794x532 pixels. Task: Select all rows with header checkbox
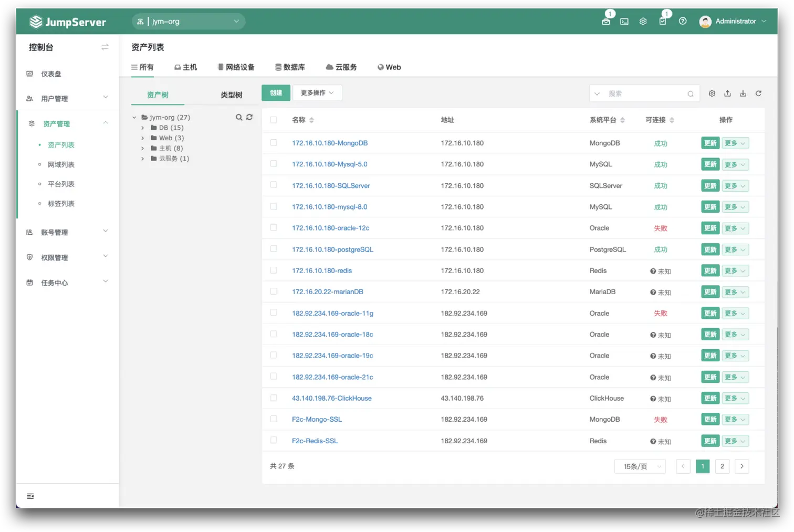tap(274, 120)
